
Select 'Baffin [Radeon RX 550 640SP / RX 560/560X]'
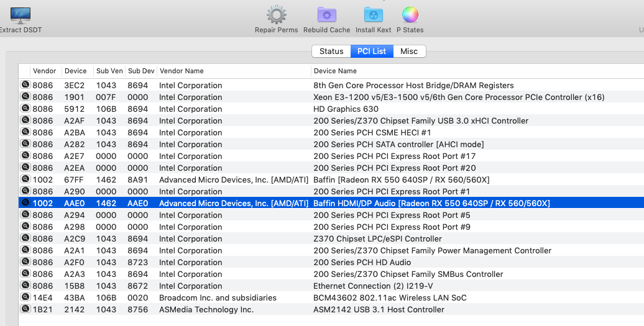click(x=402, y=179)
